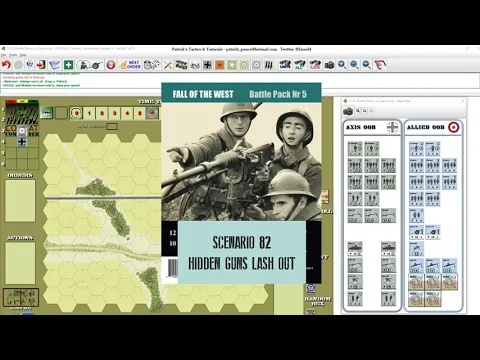Viewport: 480px width, 360px height.
Task: Open the Tools menu
Action: tap(13, 55)
